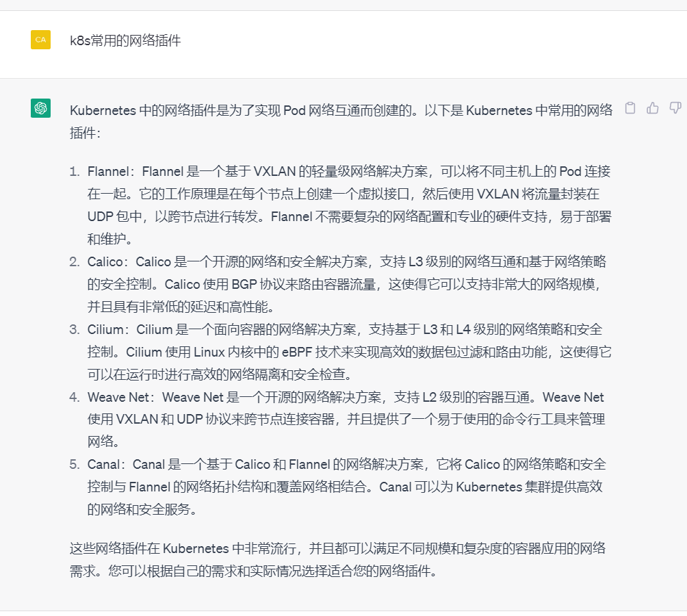
Task: Copy the response with the clipboard icon
Action: click(630, 108)
